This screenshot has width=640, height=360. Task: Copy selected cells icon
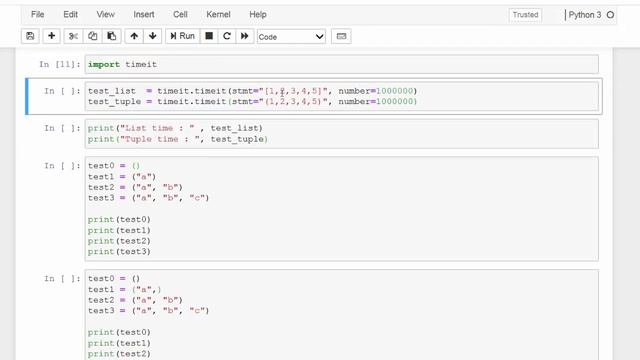click(x=93, y=36)
